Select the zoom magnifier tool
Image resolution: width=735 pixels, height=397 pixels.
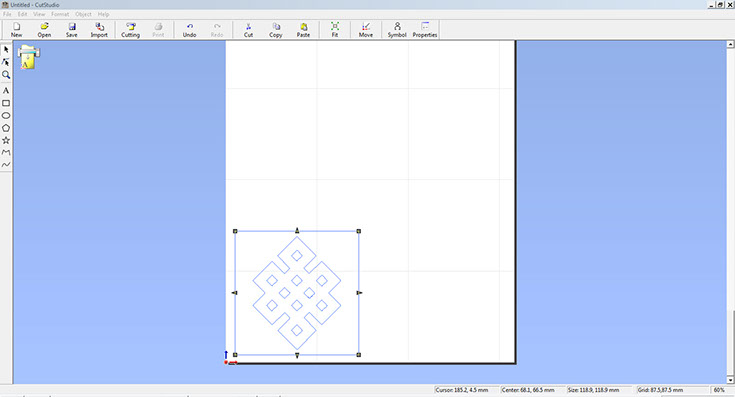(x=6, y=75)
